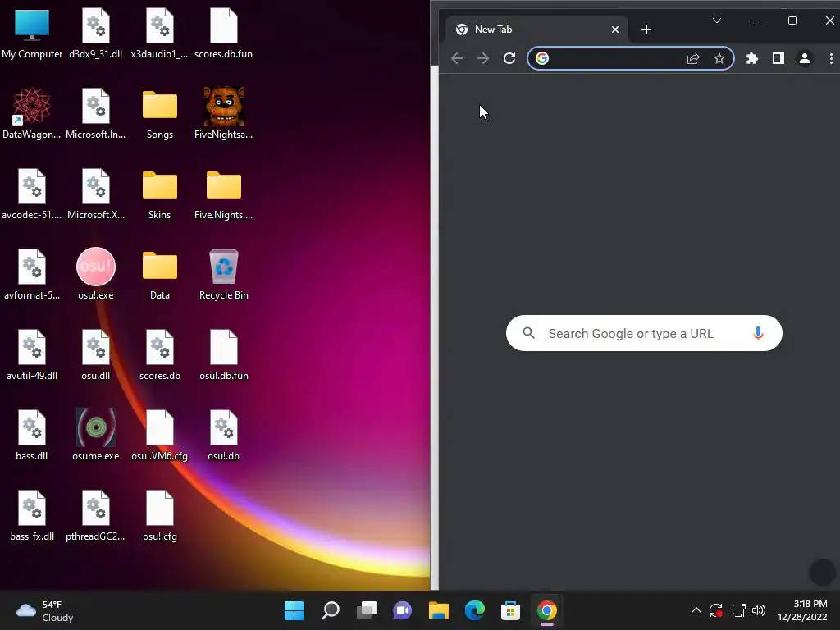Screen dimensions: 840x630
Task: Select the osu!.db.fun file
Action: pyautogui.click(x=223, y=354)
